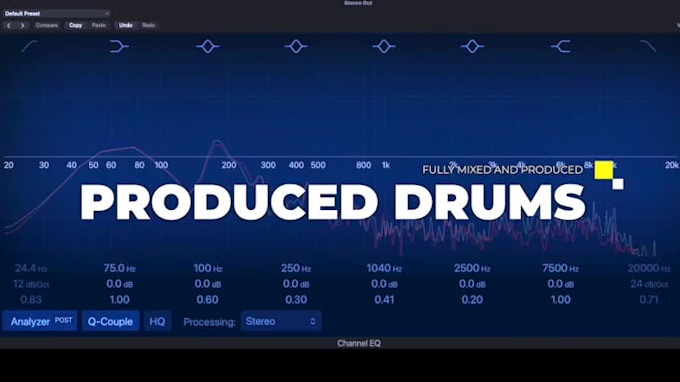Toggle the HQ mode button
The width and height of the screenshot is (680, 382).
157,321
